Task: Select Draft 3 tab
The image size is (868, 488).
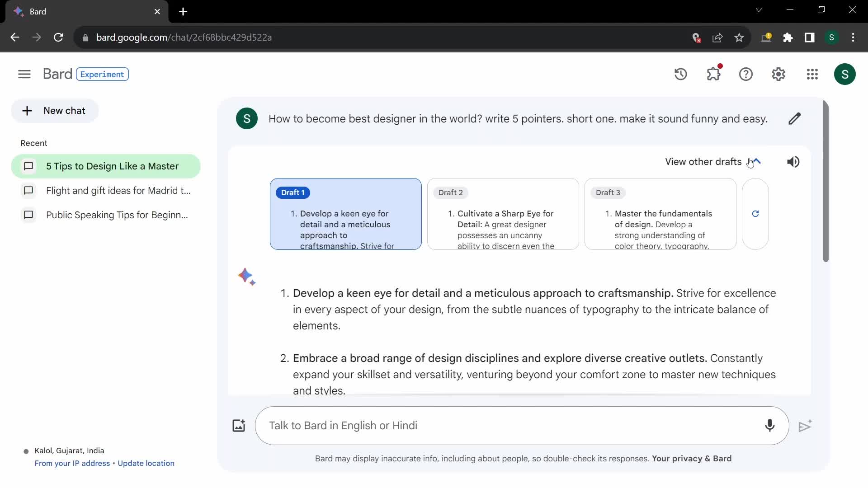Action: pos(608,192)
